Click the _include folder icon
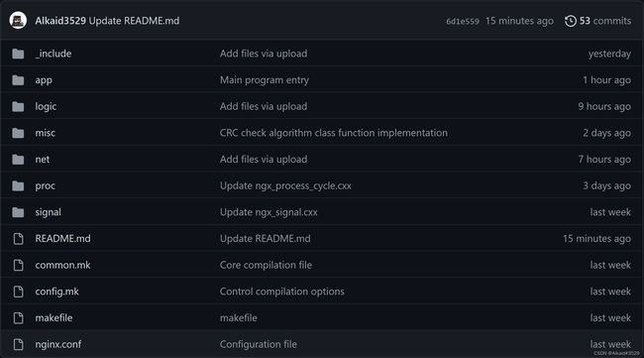 click(18, 54)
